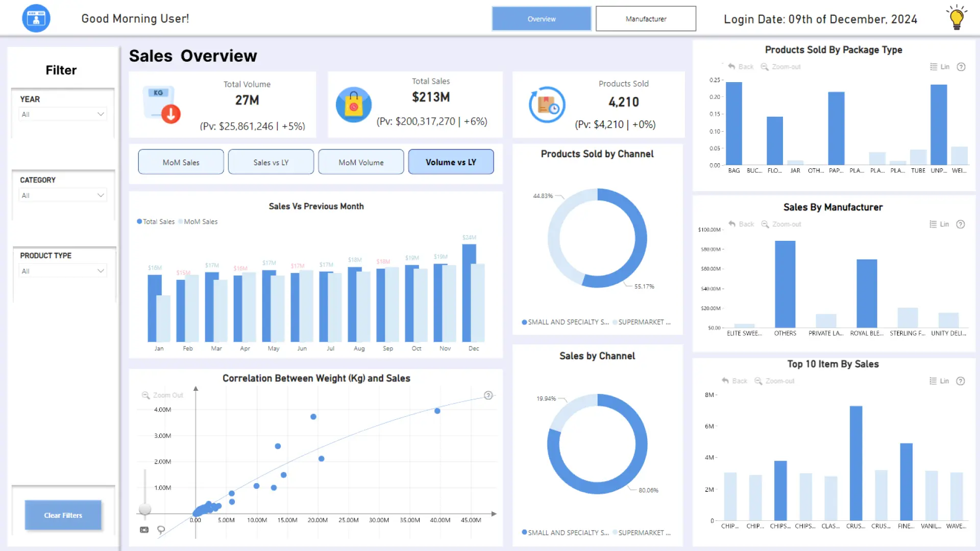Click Total Sales legend dot in monthly chart

click(139, 221)
